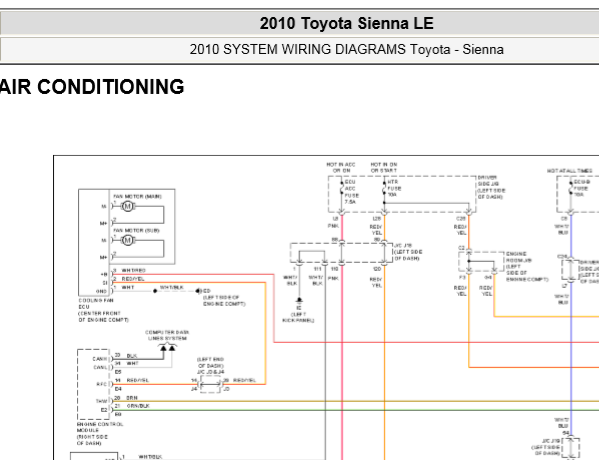Click the pink vertical wire

[x=342, y=363]
